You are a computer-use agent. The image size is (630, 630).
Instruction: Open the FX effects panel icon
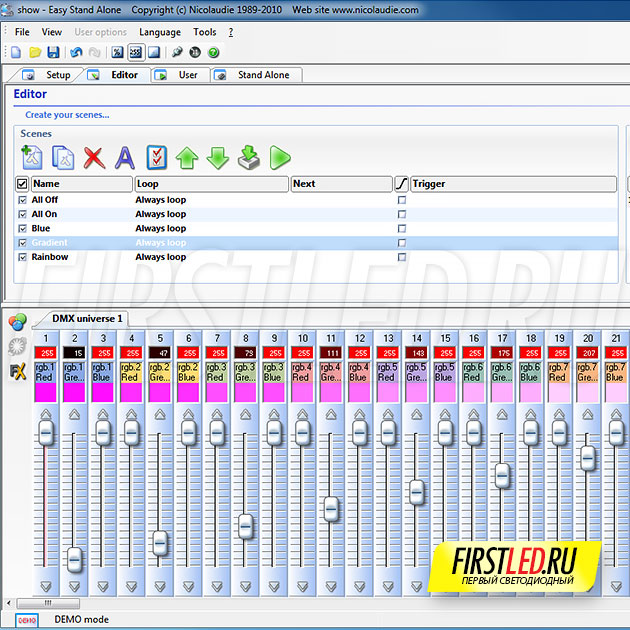[17, 371]
